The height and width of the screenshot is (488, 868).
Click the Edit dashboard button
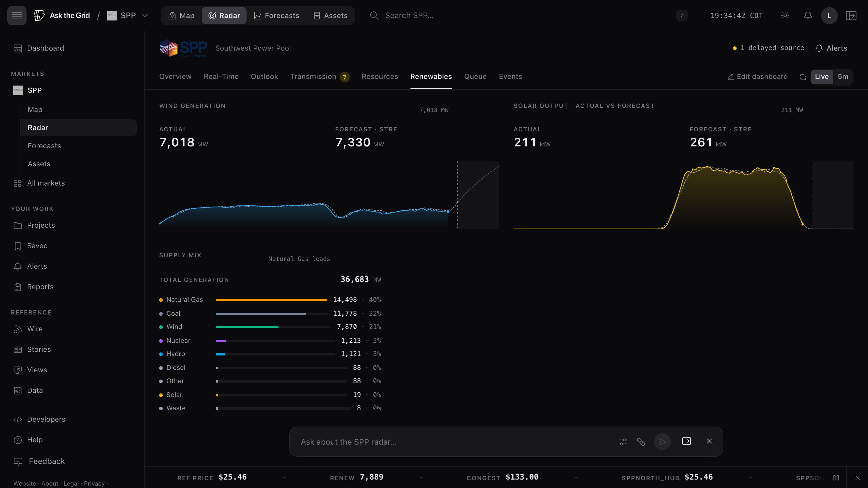pyautogui.click(x=757, y=77)
